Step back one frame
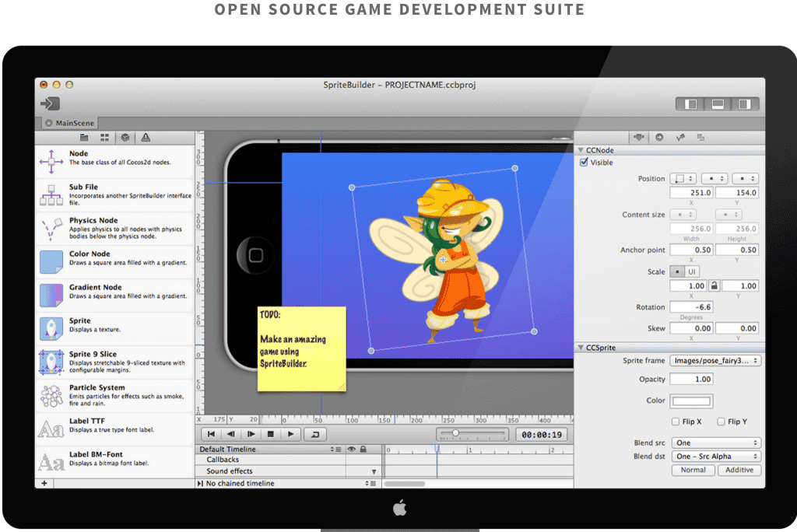Viewport: 797px width, 532px height. [230, 435]
